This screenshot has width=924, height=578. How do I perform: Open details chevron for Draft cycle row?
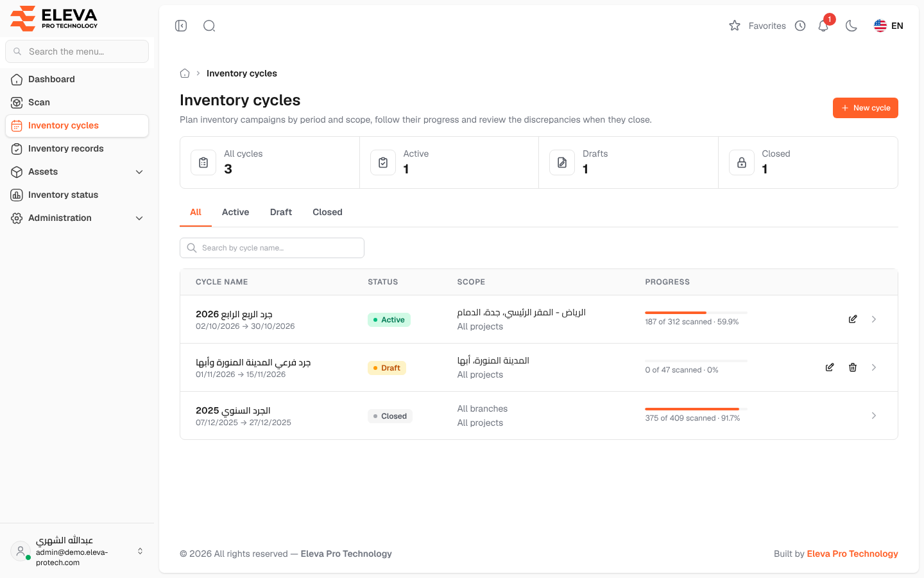pyautogui.click(x=874, y=367)
